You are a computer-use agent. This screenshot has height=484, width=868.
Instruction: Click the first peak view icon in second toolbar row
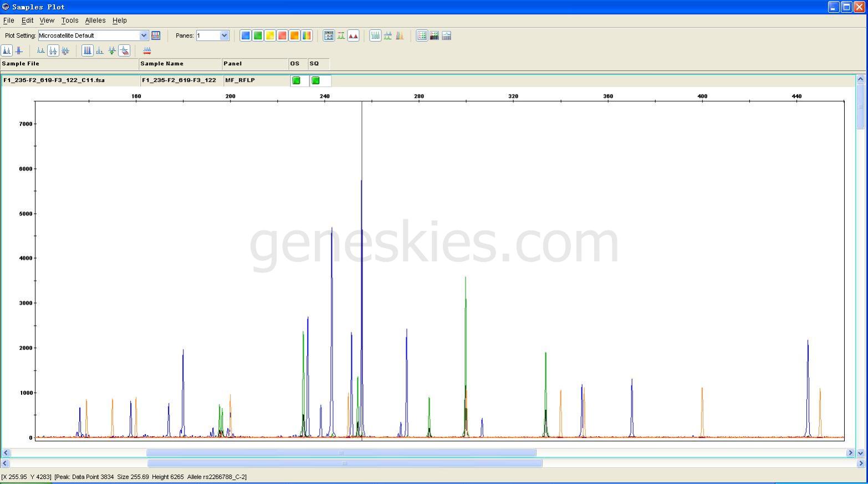click(x=7, y=50)
